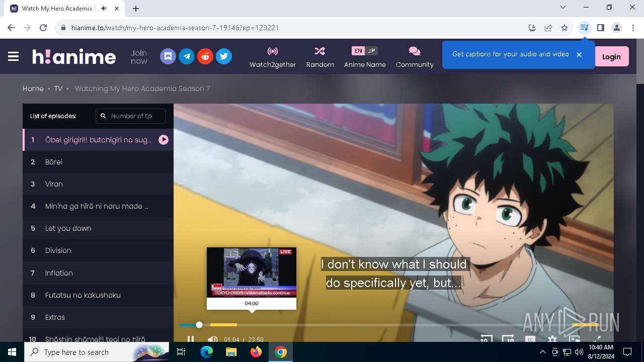
Task: Open Watch2gether
Action: point(273,57)
